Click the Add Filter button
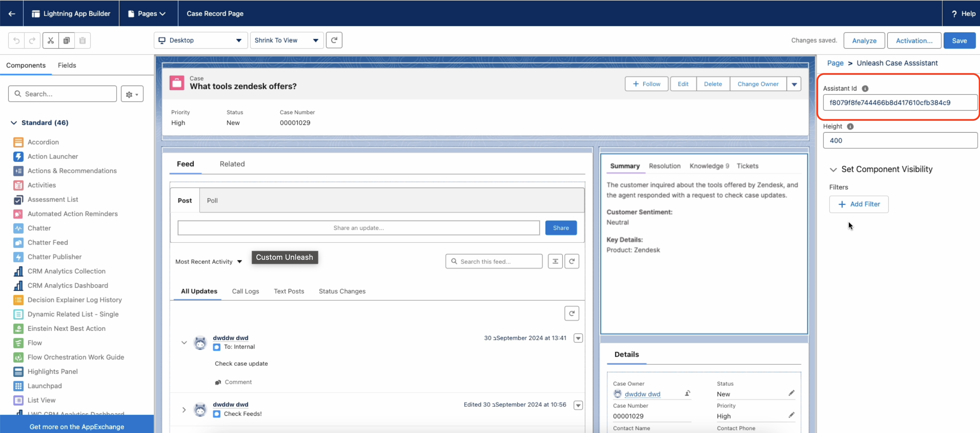980x433 pixels. 859,205
